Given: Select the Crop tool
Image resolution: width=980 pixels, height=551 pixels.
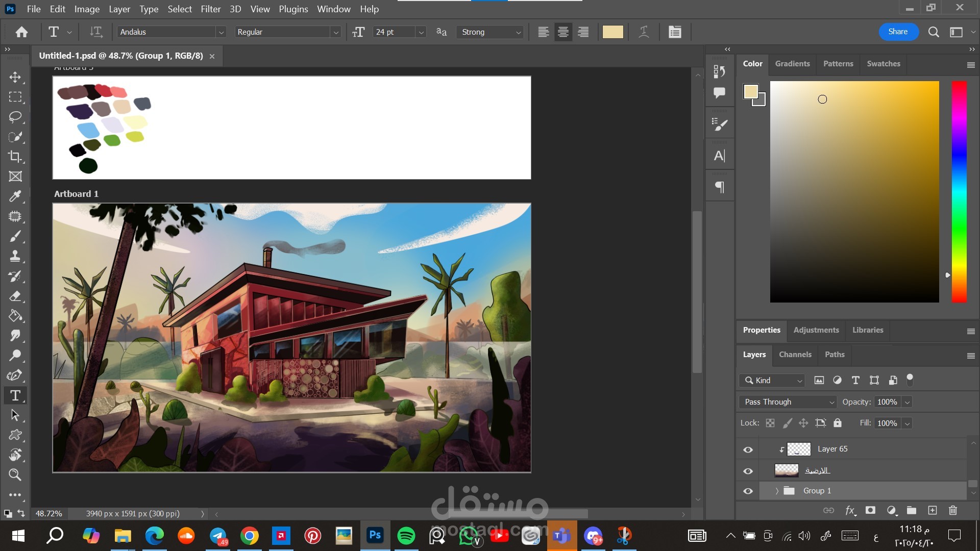Looking at the screenshot, I should 15,157.
